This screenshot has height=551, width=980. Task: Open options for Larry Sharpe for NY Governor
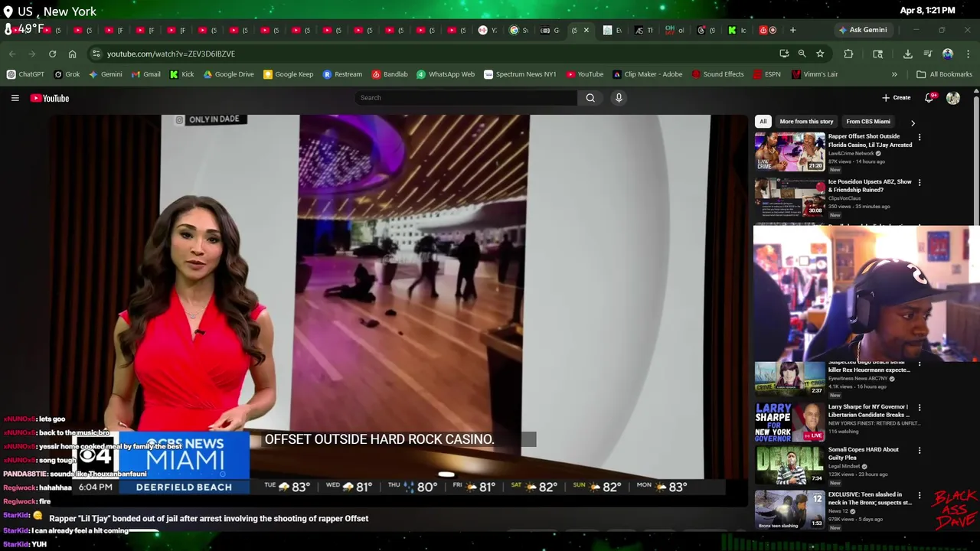click(920, 408)
